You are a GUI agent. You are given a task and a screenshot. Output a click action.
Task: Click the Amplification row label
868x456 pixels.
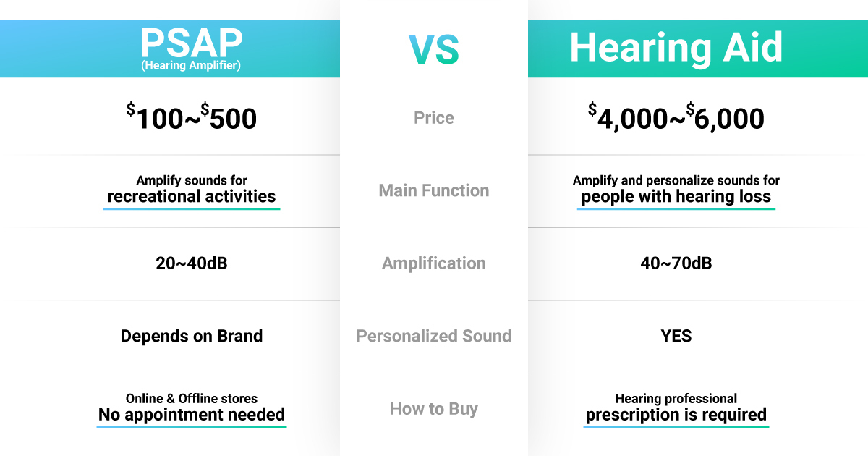click(x=434, y=263)
